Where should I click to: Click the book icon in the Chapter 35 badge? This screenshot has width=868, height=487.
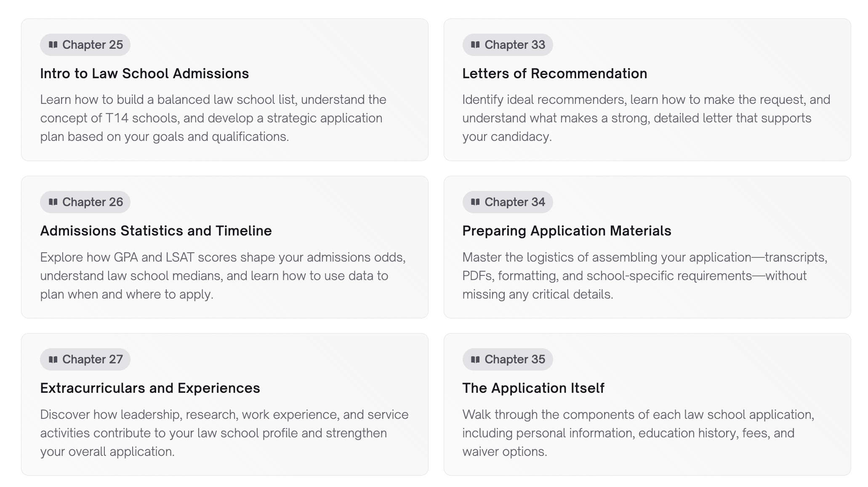(476, 359)
